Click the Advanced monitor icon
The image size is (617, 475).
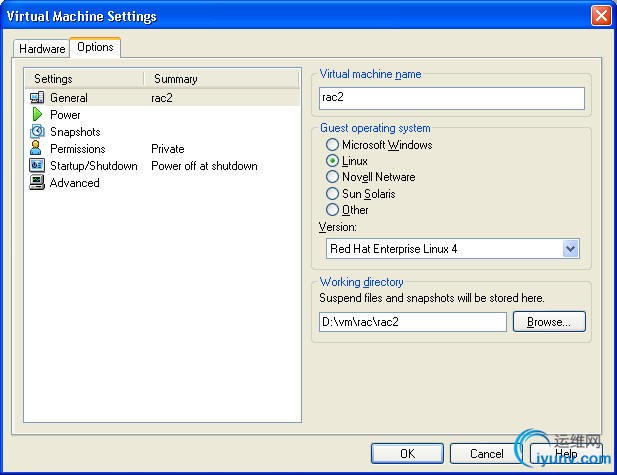click(x=37, y=182)
